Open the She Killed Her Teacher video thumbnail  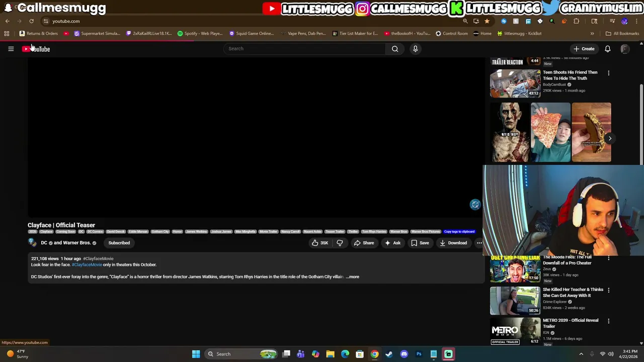pyautogui.click(x=515, y=300)
